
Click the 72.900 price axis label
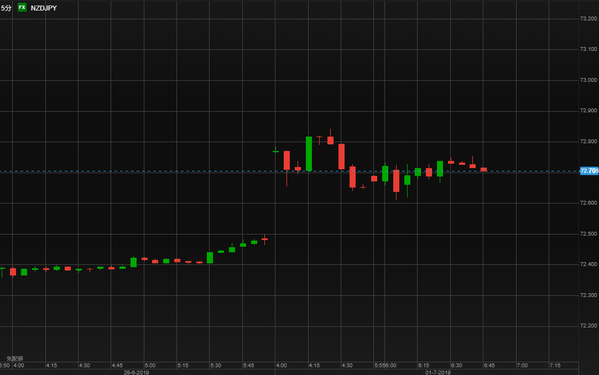point(588,111)
